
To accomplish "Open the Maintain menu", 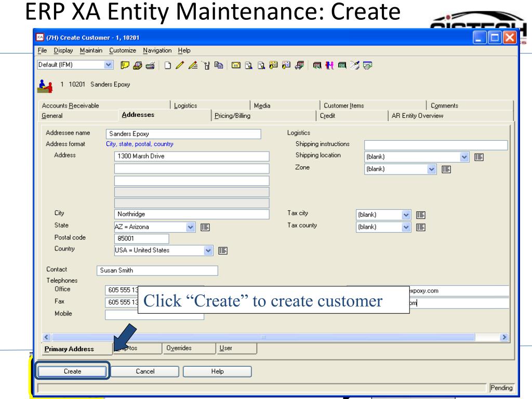I will click(x=91, y=50).
